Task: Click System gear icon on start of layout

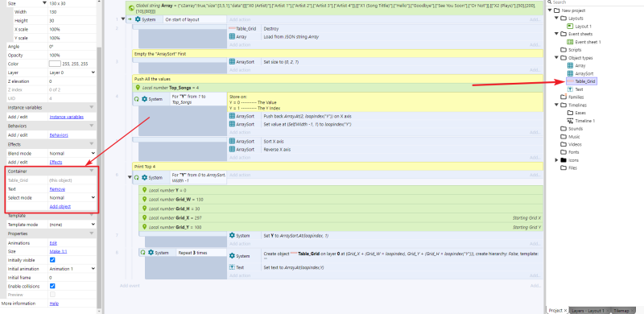Action: (x=138, y=19)
